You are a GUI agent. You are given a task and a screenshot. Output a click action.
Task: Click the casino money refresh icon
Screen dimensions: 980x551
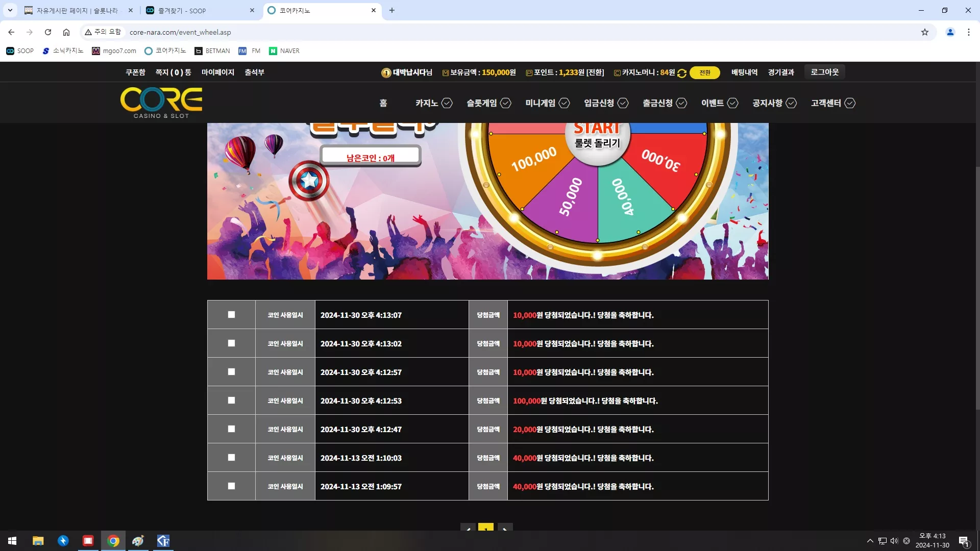pos(682,73)
